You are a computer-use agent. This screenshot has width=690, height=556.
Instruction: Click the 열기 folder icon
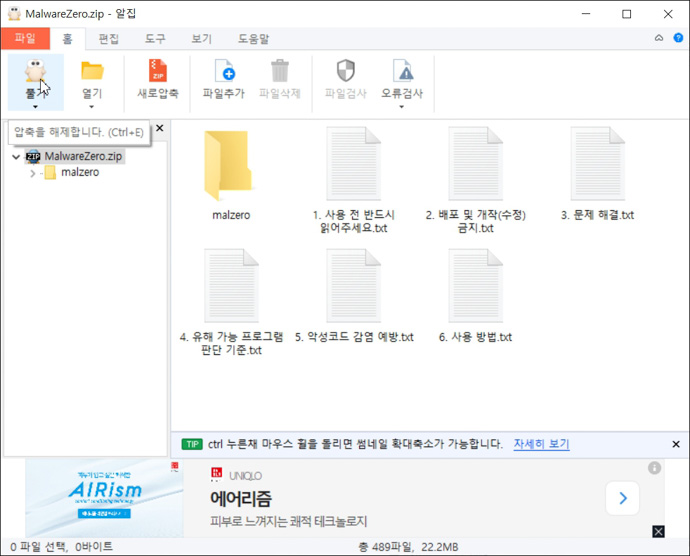(92, 71)
